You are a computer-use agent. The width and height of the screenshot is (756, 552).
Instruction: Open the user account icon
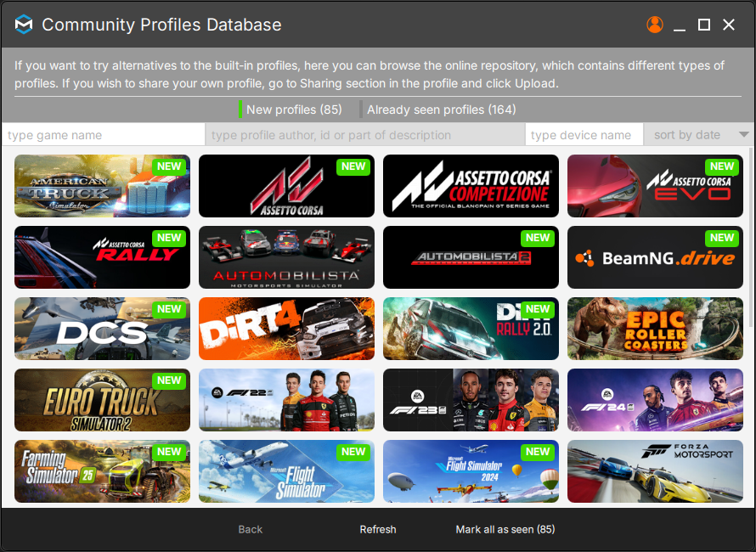tap(655, 25)
